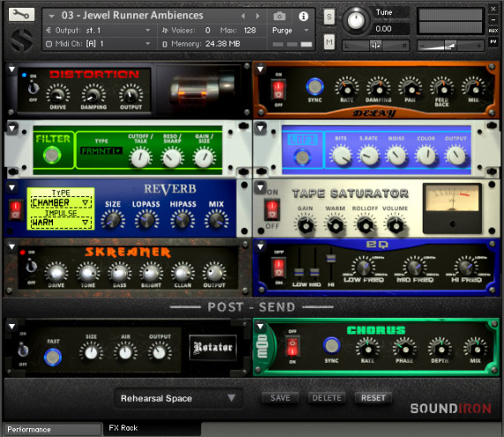Viewport: 504px width, 437px height.
Task: Go to previous instrument arrow
Action: pyautogui.click(x=243, y=15)
